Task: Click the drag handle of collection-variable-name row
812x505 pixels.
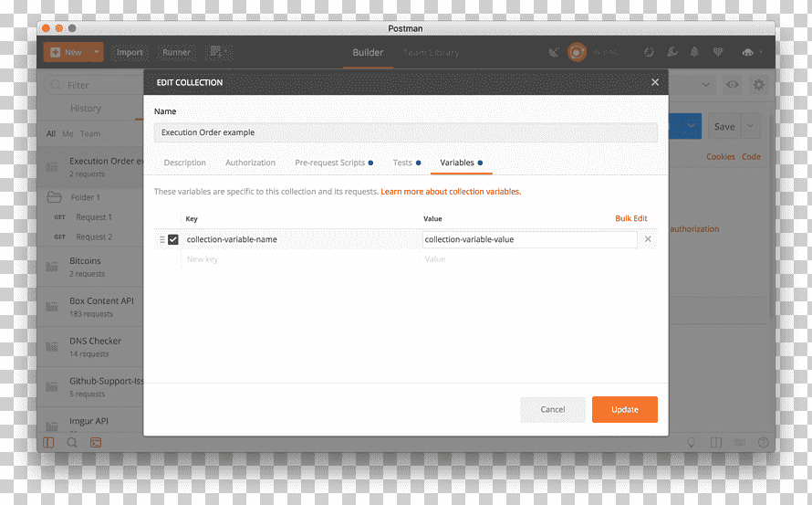Action: click(162, 239)
